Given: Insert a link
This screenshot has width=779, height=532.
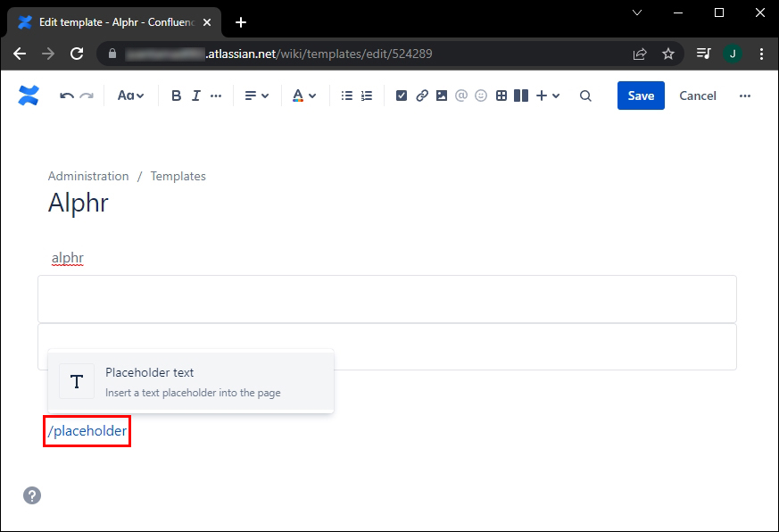Looking at the screenshot, I should click(422, 96).
